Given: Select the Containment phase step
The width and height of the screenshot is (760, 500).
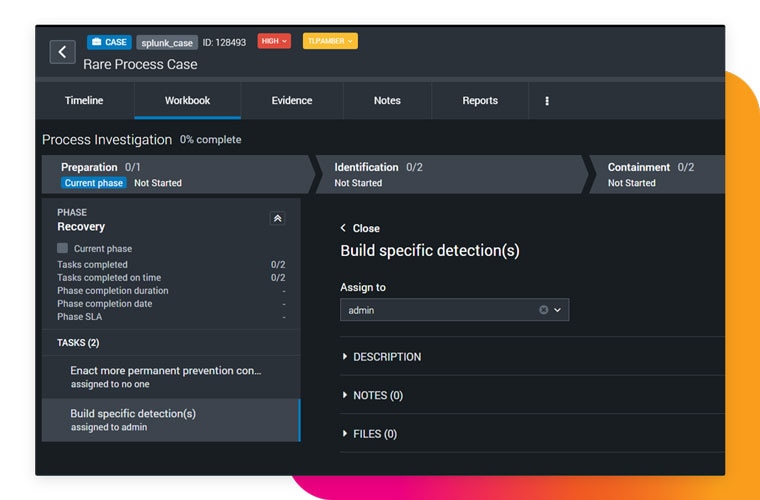Looking at the screenshot, I should click(657, 174).
